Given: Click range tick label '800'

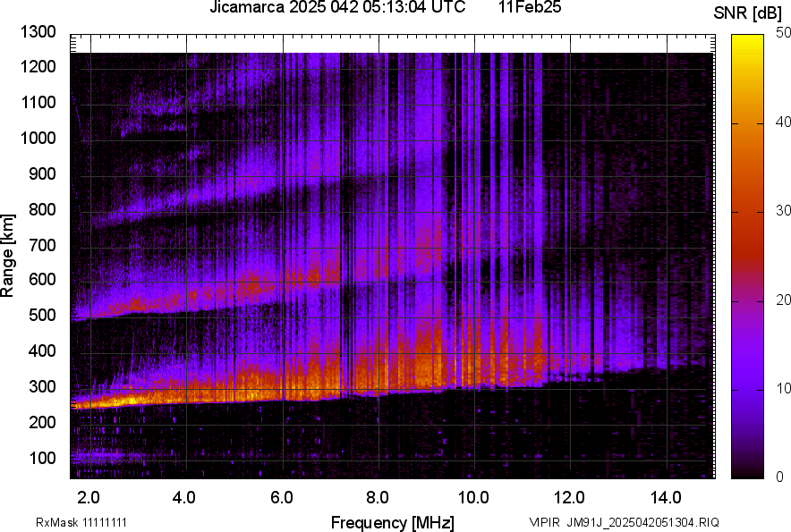Looking at the screenshot, I should pos(42,209).
